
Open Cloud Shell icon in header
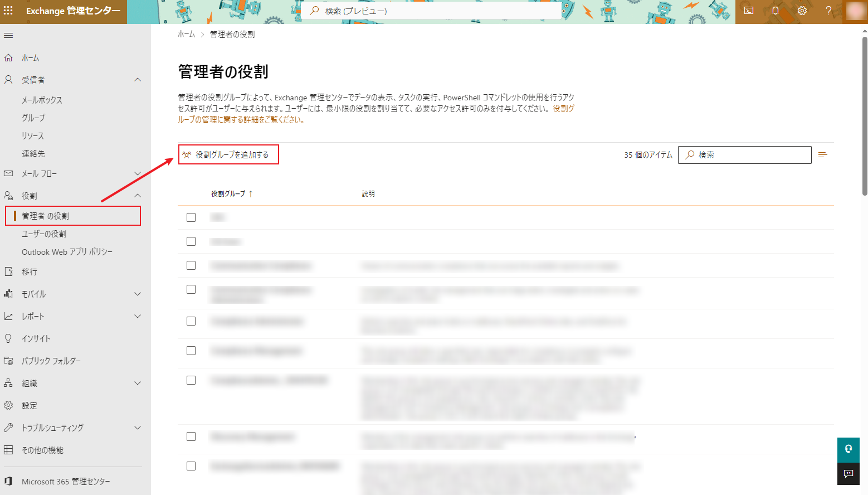(x=749, y=11)
